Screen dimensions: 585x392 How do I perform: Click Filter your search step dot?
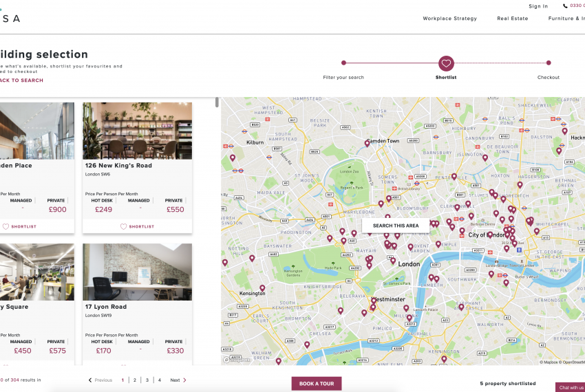[x=343, y=63]
